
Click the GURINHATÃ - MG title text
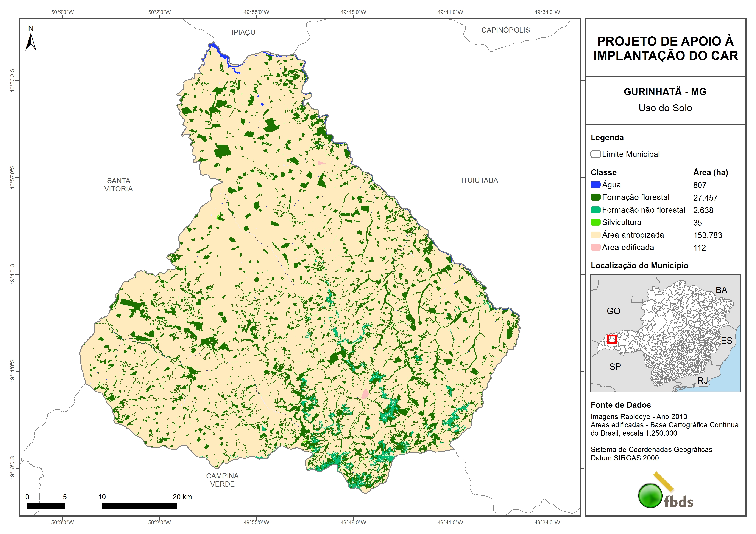[665, 92]
